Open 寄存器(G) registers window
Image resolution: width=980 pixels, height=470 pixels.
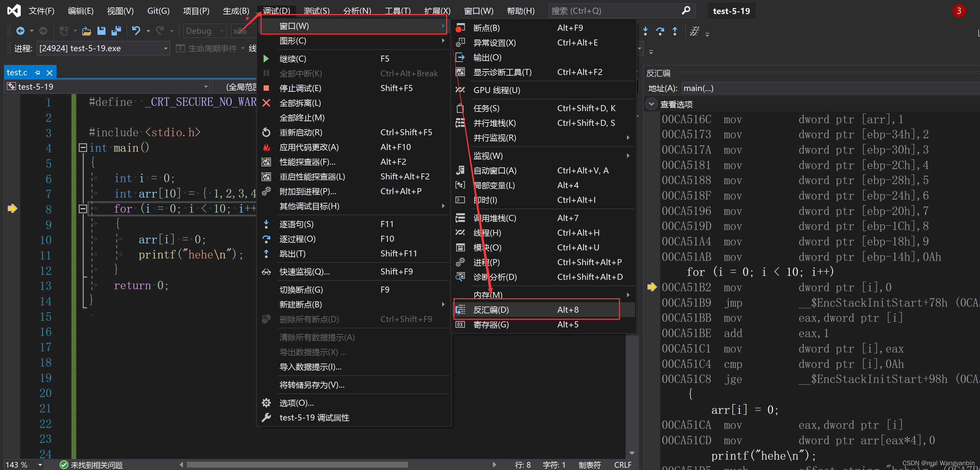pyautogui.click(x=544, y=325)
